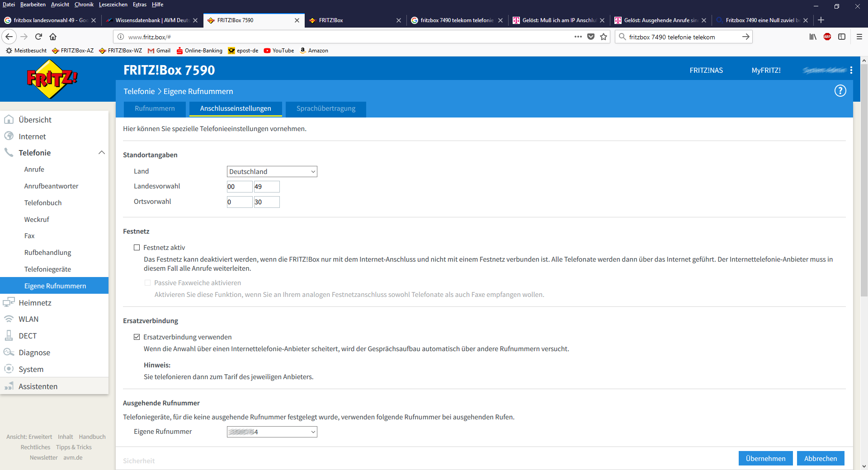Open a new browser tab

pos(821,20)
